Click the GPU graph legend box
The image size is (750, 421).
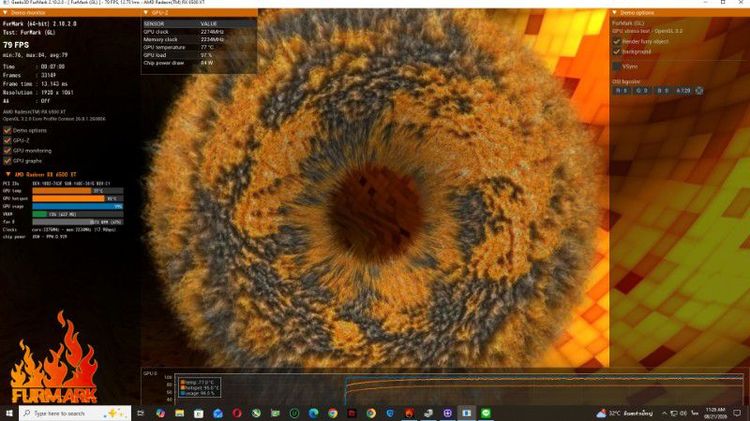[199, 387]
